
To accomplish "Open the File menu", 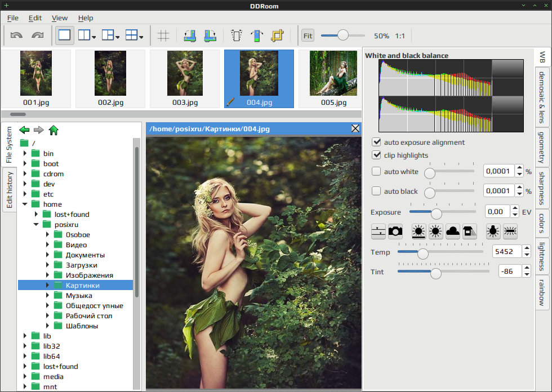I will click(x=12, y=18).
